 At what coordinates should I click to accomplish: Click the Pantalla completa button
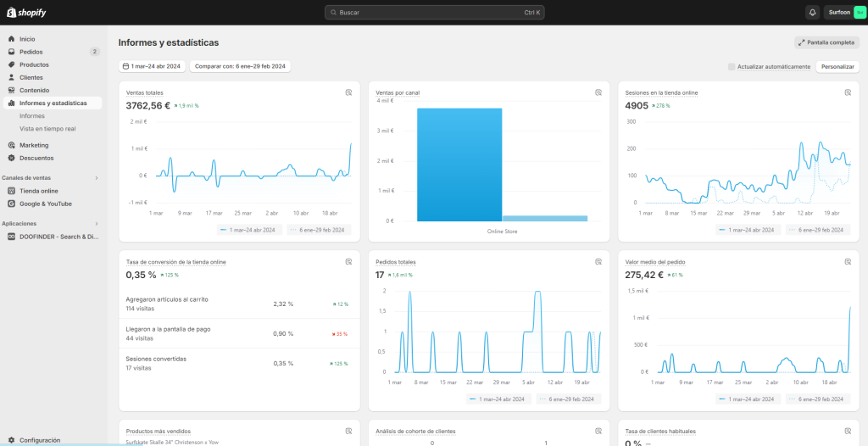pos(826,42)
